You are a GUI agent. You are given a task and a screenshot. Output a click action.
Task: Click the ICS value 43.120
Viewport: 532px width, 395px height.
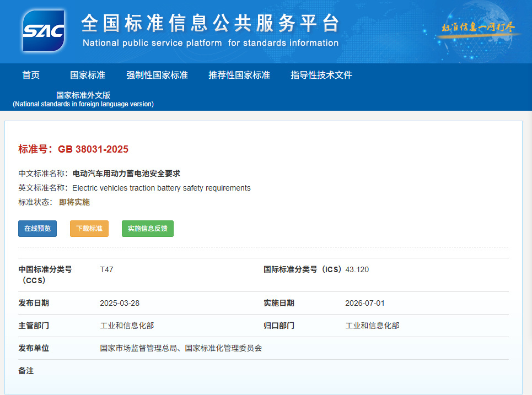coord(357,269)
